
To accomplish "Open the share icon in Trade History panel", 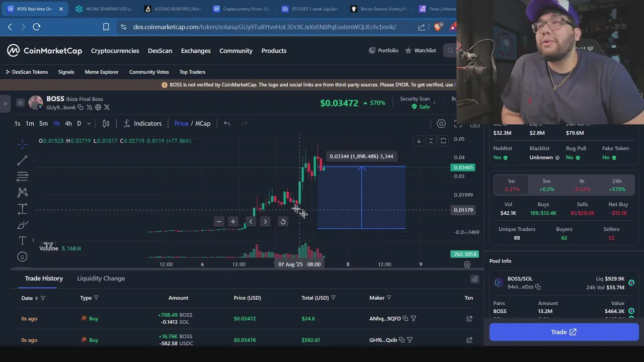I will point(474,279).
